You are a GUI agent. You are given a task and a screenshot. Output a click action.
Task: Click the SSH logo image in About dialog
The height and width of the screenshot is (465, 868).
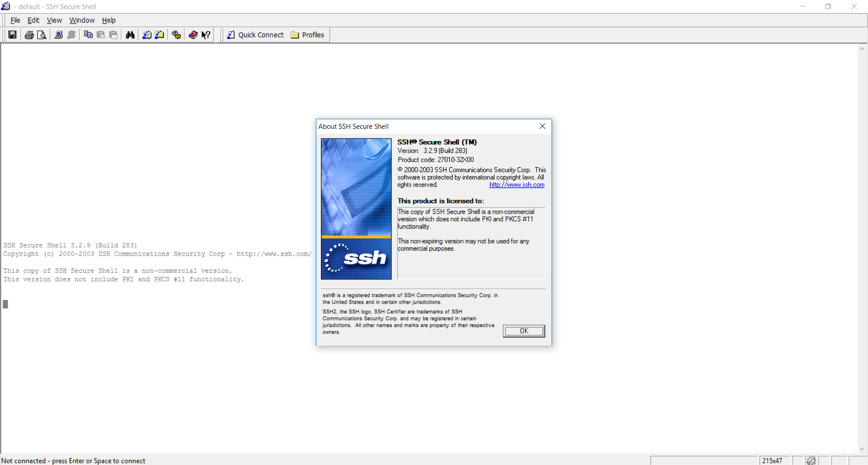coord(356,209)
